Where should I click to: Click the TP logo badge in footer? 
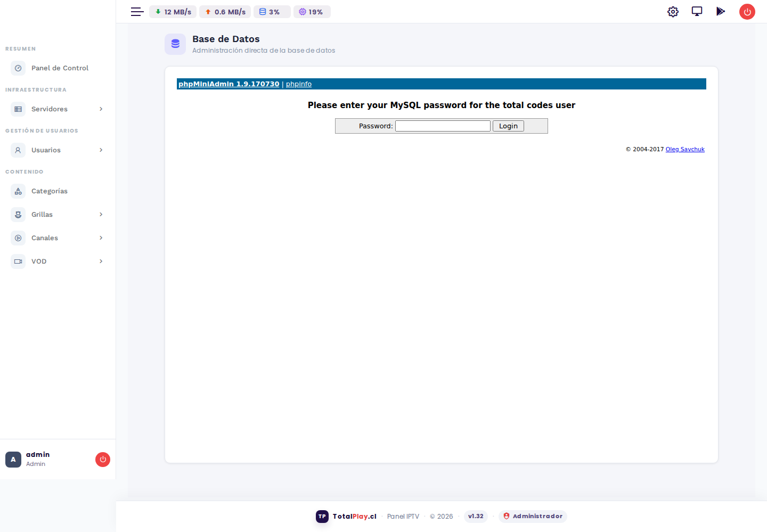[322, 517]
